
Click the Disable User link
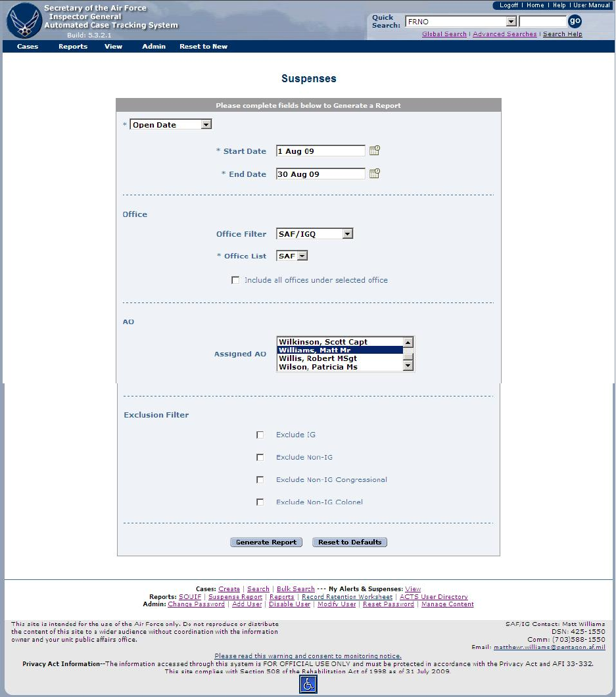[289, 604]
